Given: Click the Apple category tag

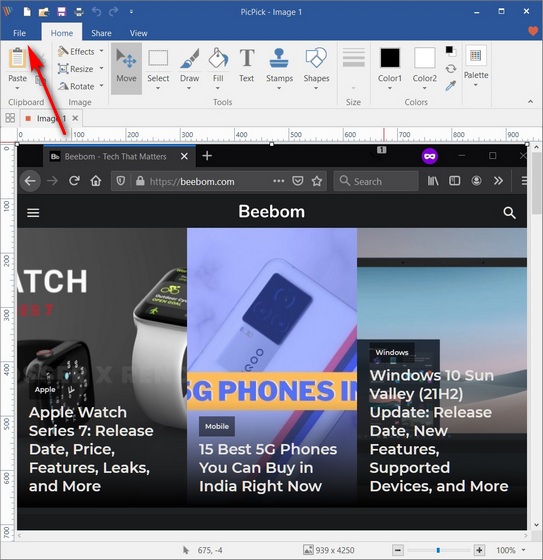Looking at the screenshot, I should (45, 389).
